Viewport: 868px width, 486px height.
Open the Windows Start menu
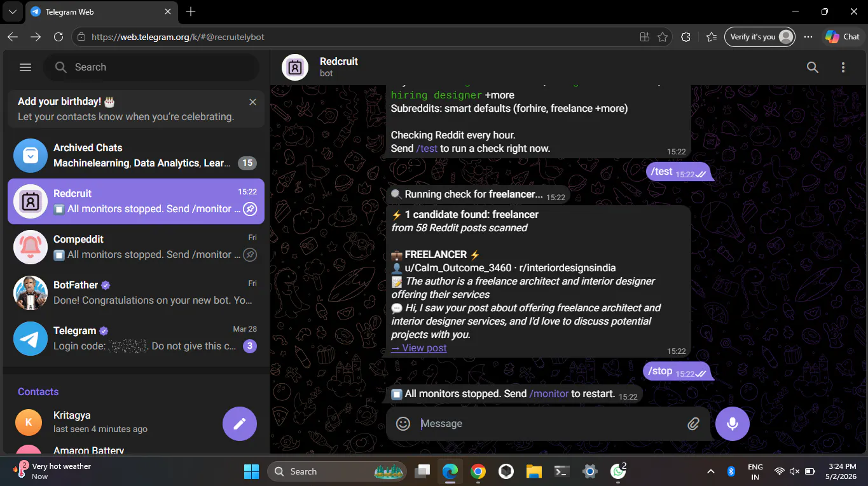tap(252, 471)
